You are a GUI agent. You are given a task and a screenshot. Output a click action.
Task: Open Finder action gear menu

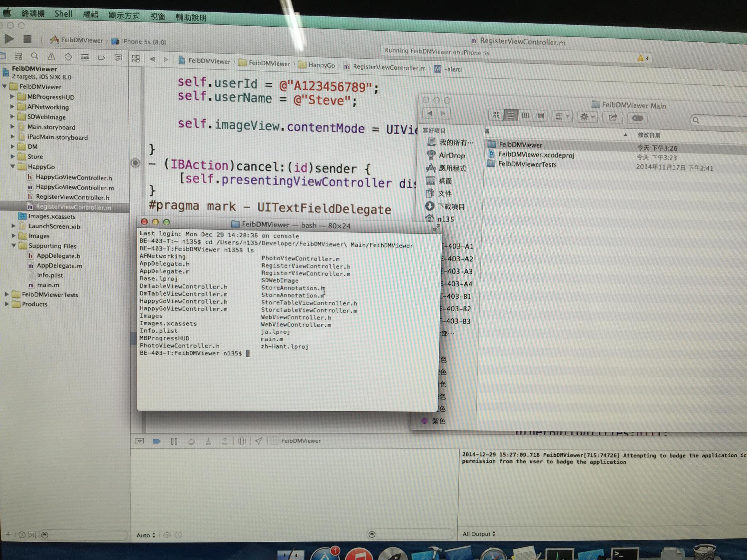[x=587, y=117]
